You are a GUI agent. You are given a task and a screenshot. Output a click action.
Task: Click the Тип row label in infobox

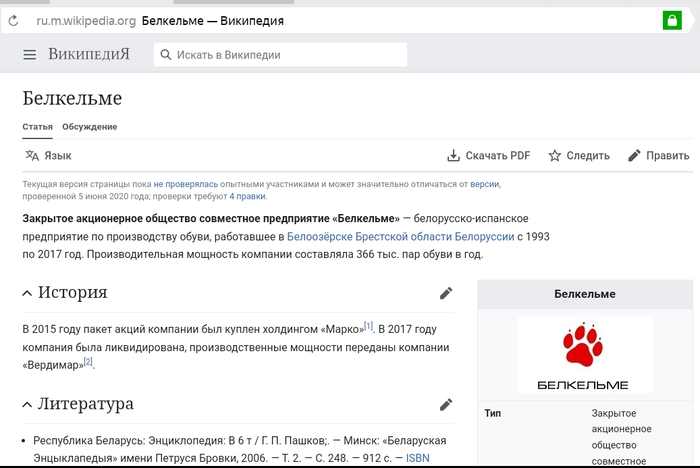click(493, 413)
